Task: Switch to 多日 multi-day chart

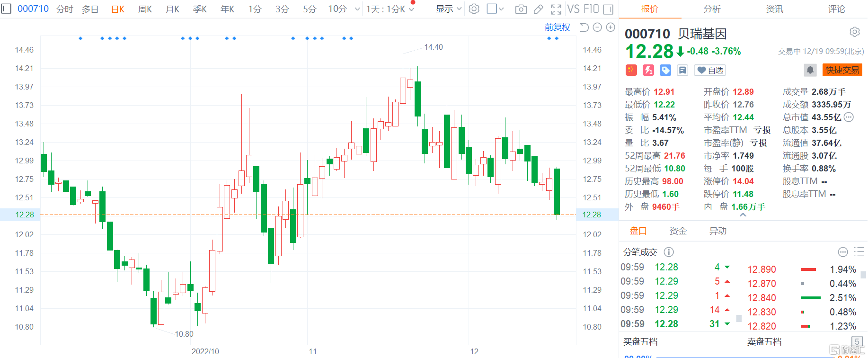Action: click(x=90, y=9)
